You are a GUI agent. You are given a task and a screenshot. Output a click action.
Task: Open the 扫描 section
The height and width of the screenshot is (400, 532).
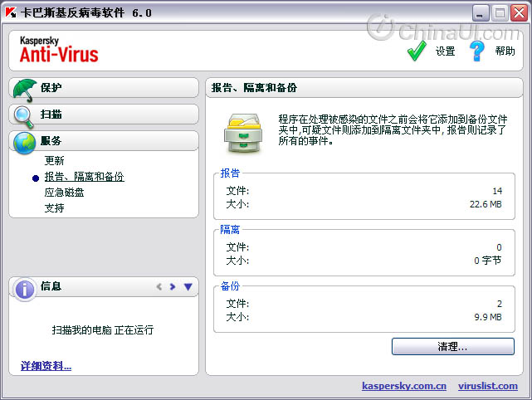click(104, 115)
